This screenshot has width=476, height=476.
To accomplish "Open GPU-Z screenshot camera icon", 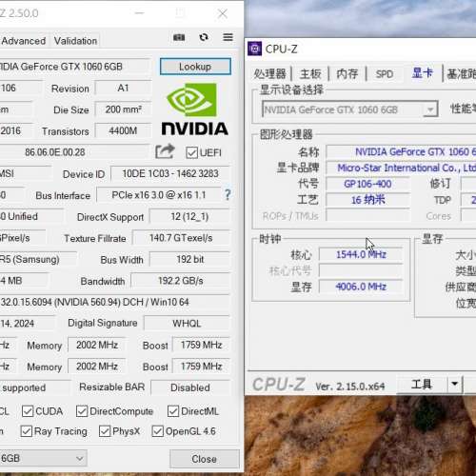I will click(x=179, y=37).
